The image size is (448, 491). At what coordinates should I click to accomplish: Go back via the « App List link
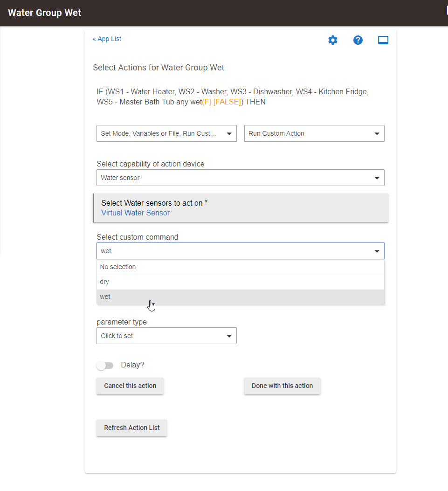pos(107,39)
